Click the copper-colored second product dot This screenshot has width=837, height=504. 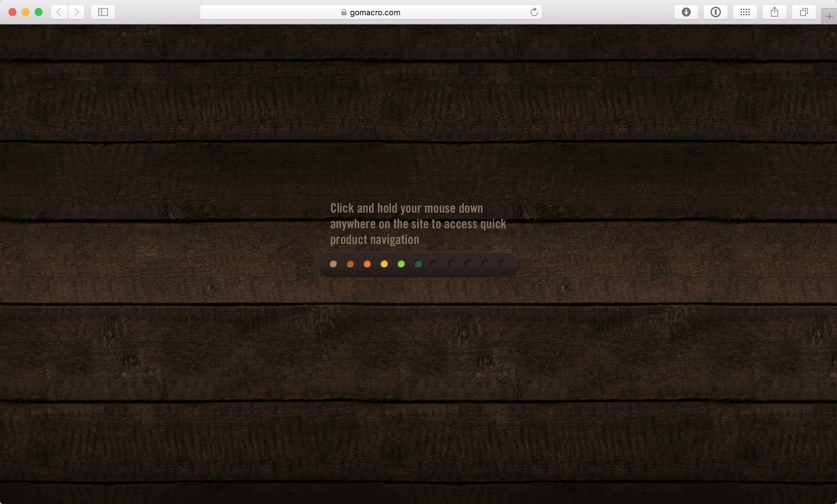point(350,264)
